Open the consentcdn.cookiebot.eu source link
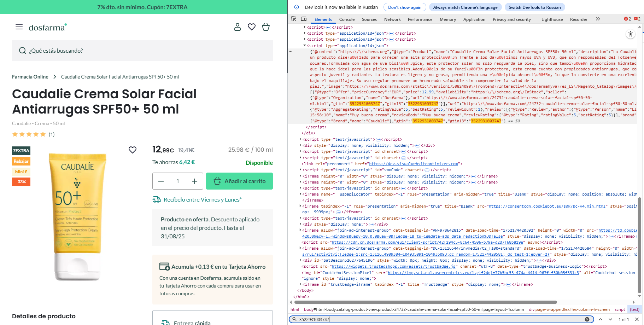The image size is (644, 325). [547, 206]
